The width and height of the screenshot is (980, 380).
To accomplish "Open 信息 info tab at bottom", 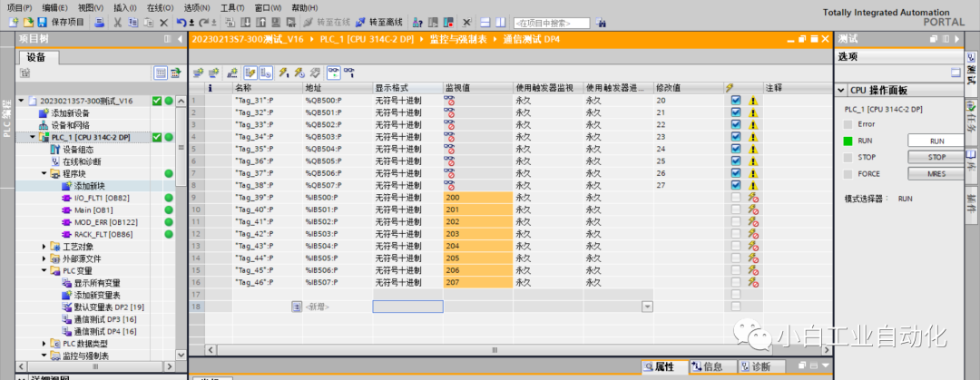I will [x=712, y=367].
